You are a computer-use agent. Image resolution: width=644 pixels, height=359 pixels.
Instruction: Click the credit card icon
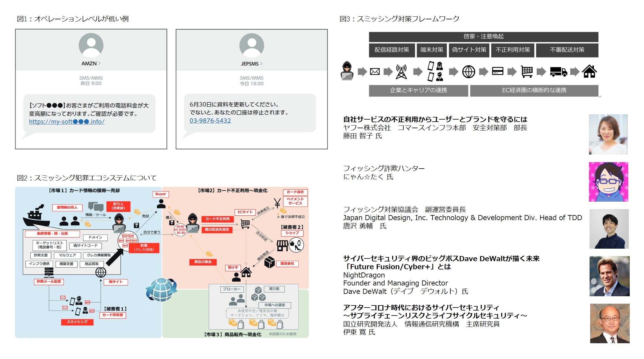click(x=498, y=71)
